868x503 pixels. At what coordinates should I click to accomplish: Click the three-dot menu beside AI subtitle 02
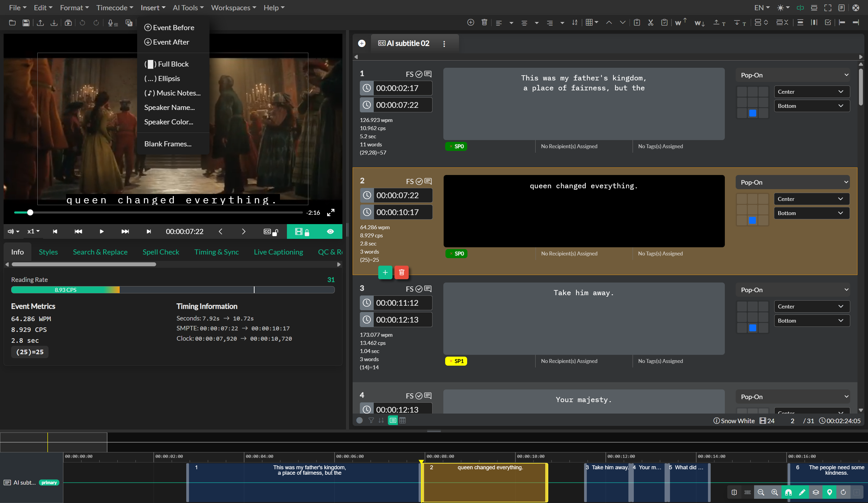(444, 44)
